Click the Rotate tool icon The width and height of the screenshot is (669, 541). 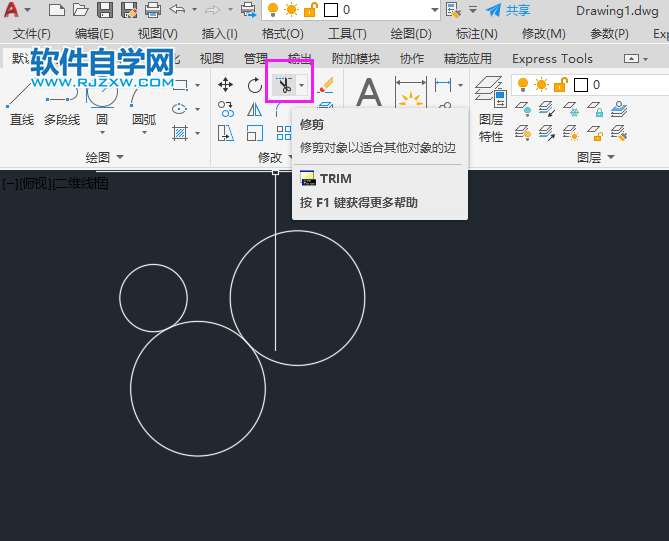tap(255, 86)
